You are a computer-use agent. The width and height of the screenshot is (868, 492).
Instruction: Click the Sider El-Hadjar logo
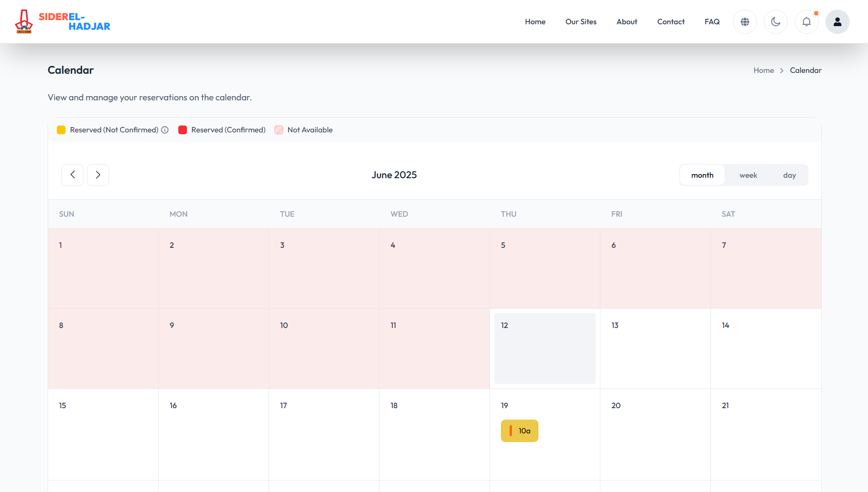tap(63, 22)
